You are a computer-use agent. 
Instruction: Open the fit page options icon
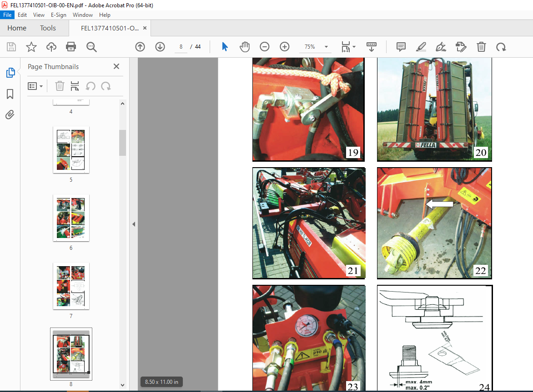coord(348,46)
